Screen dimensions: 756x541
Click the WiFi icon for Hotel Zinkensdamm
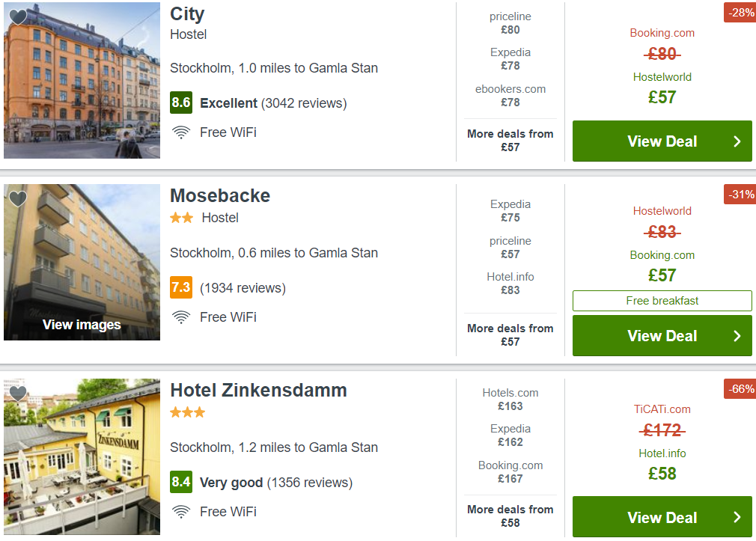pyautogui.click(x=181, y=512)
